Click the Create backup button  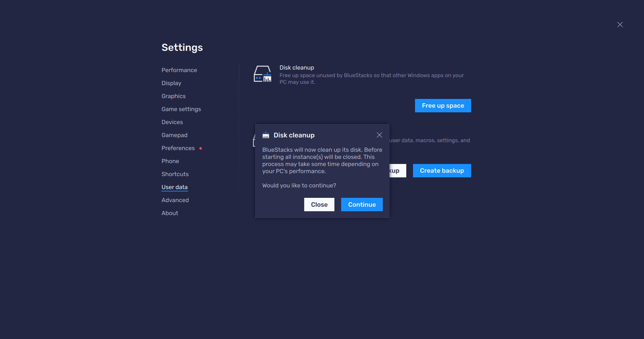click(x=442, y=171)
